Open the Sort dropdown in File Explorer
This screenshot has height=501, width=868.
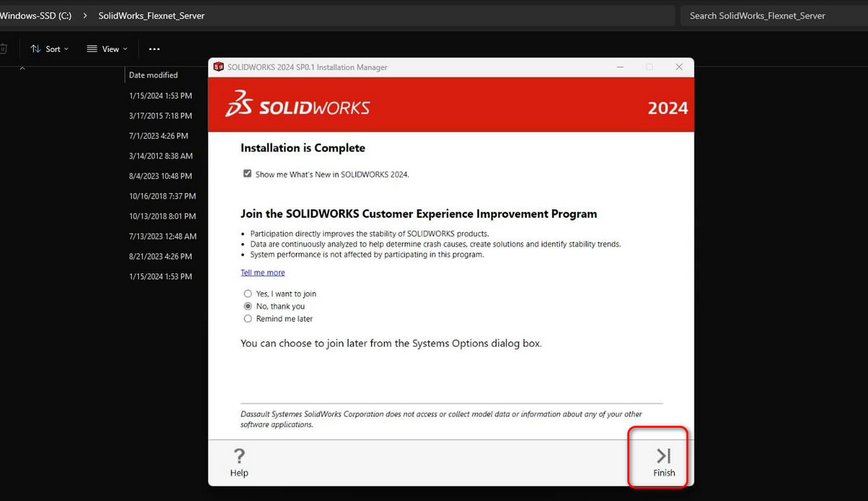(50, 49)
